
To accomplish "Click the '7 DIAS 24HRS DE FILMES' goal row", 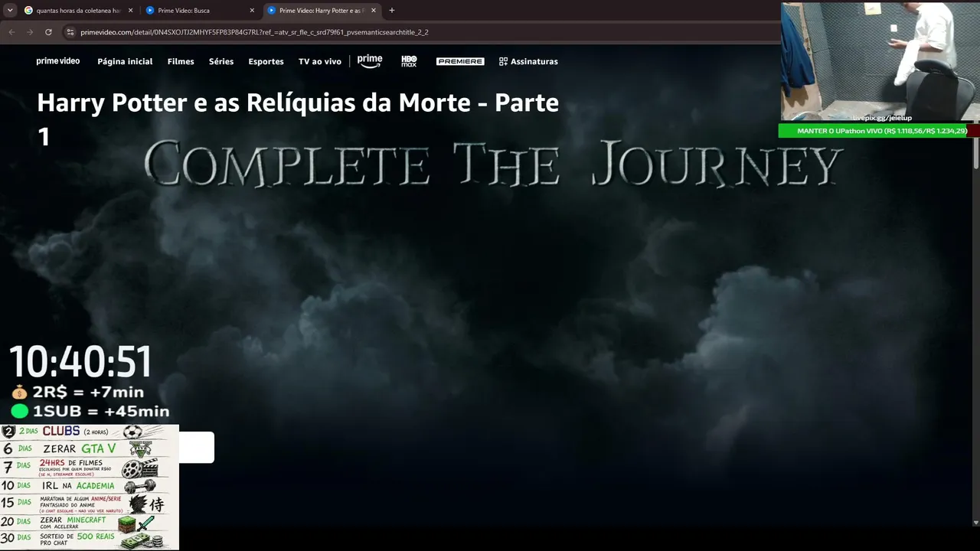I will coord(90,468).
